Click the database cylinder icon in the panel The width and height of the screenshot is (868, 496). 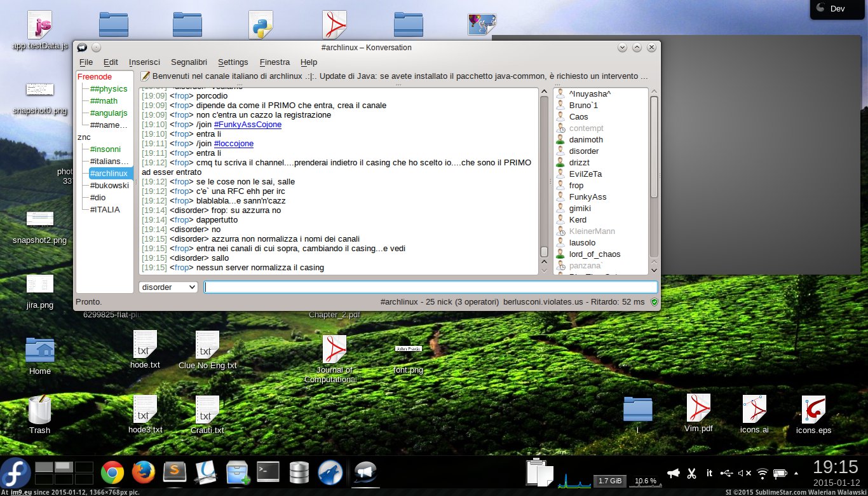click(299, 472)
